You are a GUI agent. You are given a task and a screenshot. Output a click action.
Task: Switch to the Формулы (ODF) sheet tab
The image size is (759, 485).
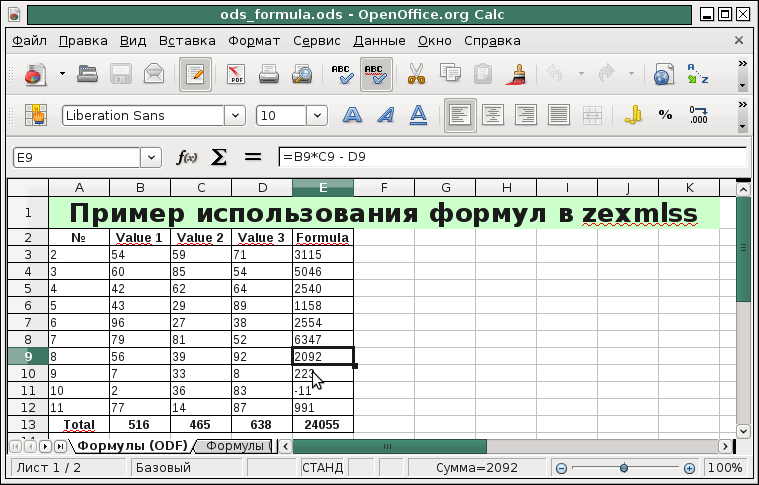(132, 446)
